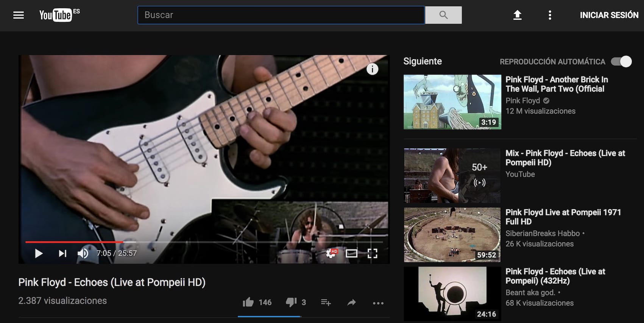
Task: Open the three-dot settings menu in header
Action: [550, 15]
